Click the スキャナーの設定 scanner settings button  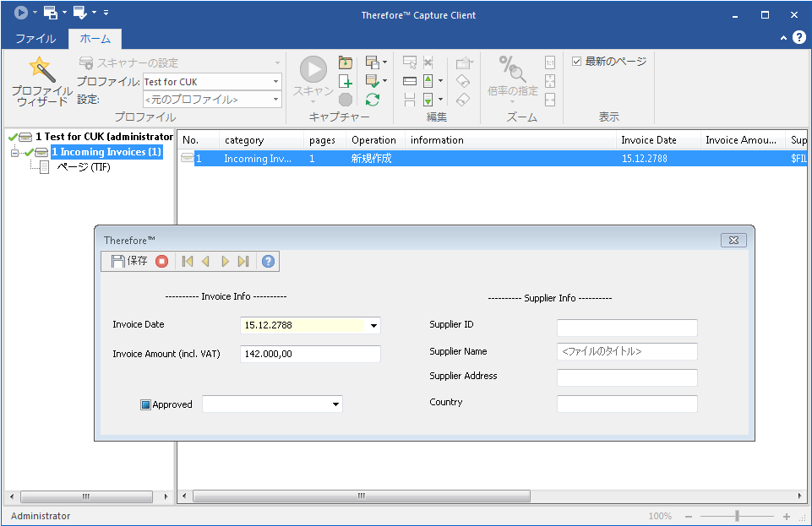coord(128,63)
